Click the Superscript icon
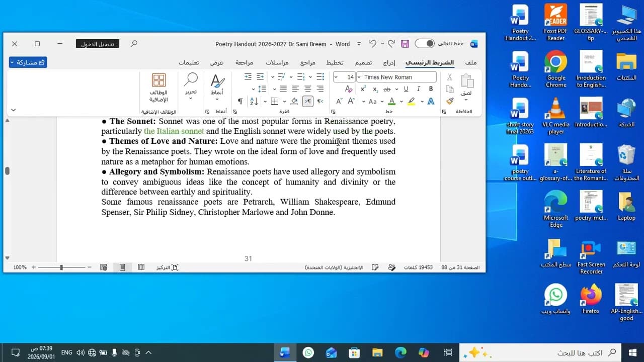The width and height of the screenshot is (644, 362). [363, 89]
